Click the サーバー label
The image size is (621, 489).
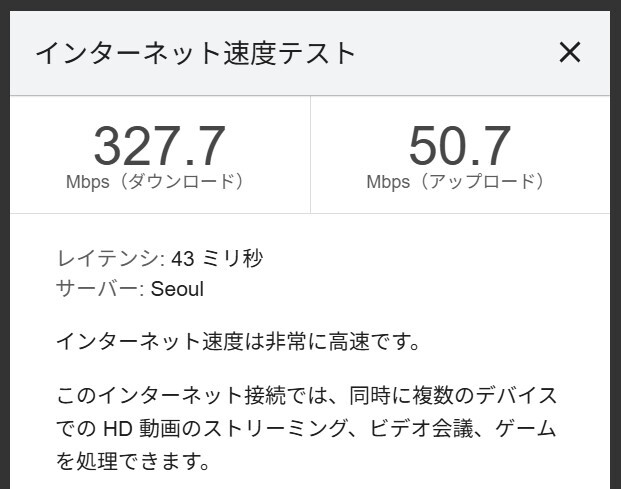coord(100,289)
